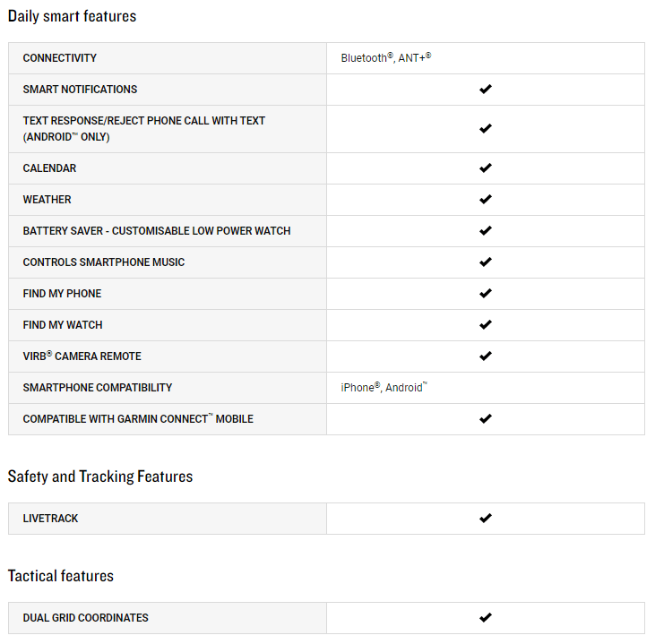Click the Dual Grid Coordinates checkmark

pyautogui.click(x=486, y=618)
